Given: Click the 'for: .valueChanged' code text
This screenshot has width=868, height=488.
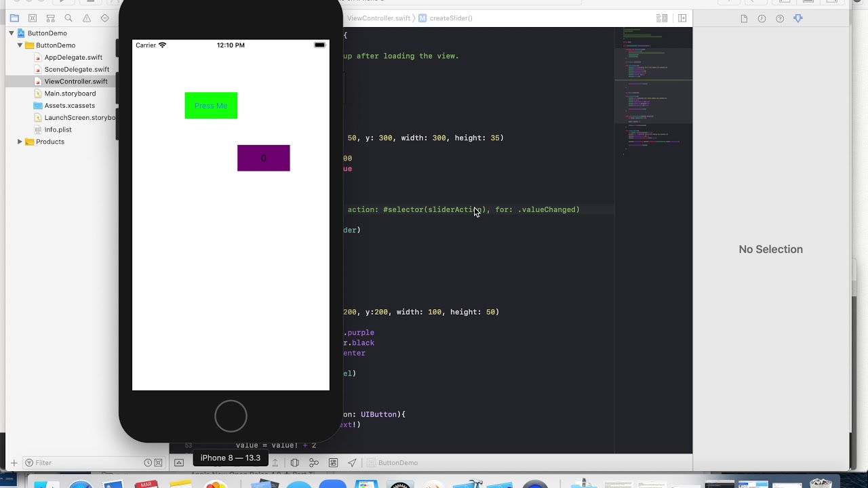Looking at the screenshot, I should [x=537, y=210].
